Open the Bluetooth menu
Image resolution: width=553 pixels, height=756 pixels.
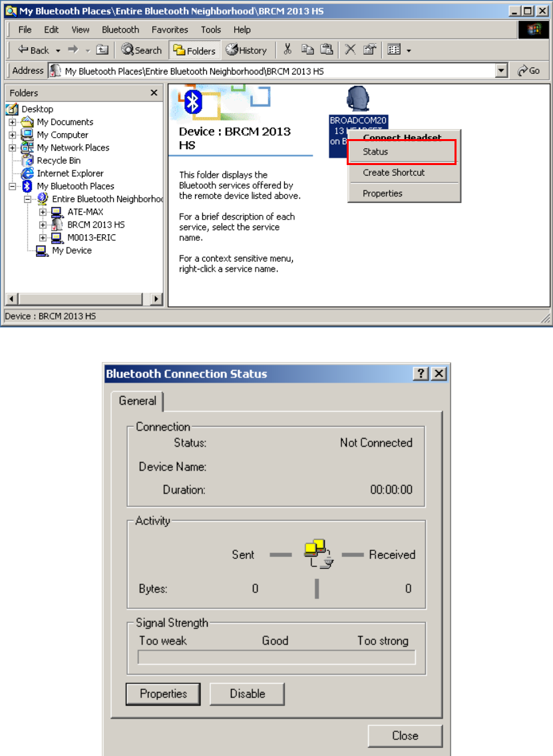pyautogui.click(x=120, y=30)
